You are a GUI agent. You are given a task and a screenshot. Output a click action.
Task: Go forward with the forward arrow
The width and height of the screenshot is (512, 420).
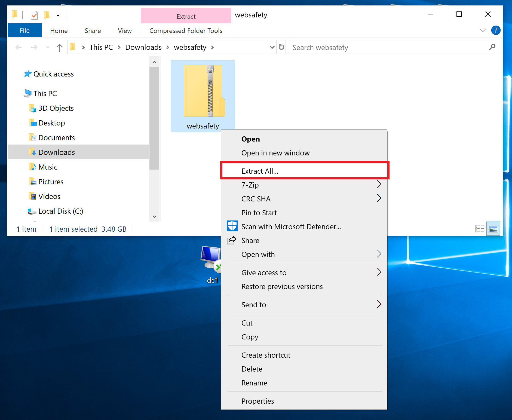tap(34, 47)
